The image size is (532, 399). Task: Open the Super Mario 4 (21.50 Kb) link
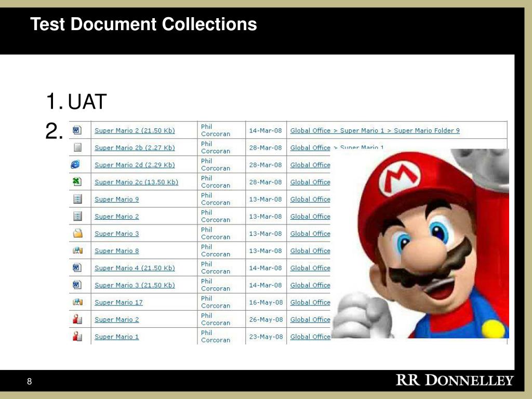click(x=135, y=268)
